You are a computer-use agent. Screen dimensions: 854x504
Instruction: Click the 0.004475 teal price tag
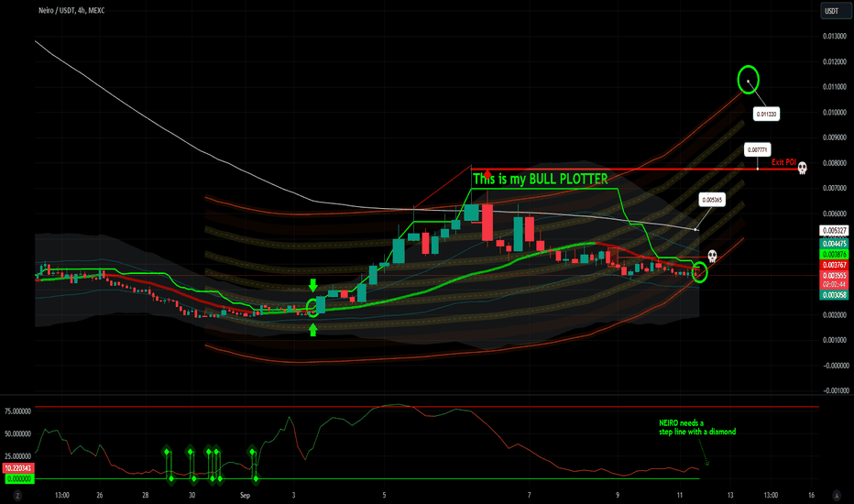(x=834, y=244)
